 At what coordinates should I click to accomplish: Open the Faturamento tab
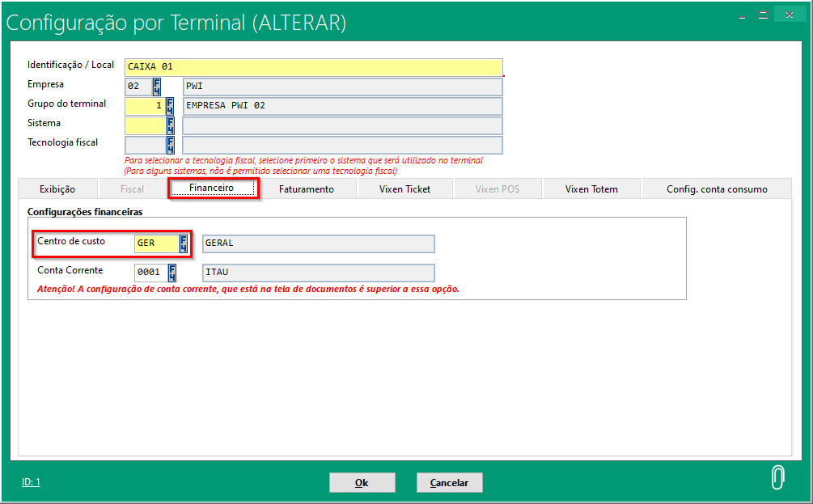point(306,189)
